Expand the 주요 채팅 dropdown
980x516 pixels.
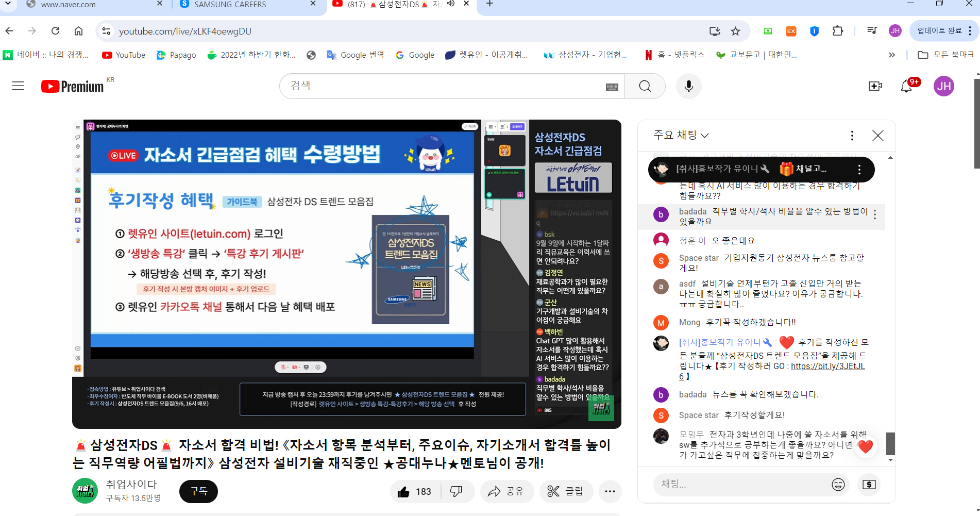pyautogui.click(x=681, y=135)
